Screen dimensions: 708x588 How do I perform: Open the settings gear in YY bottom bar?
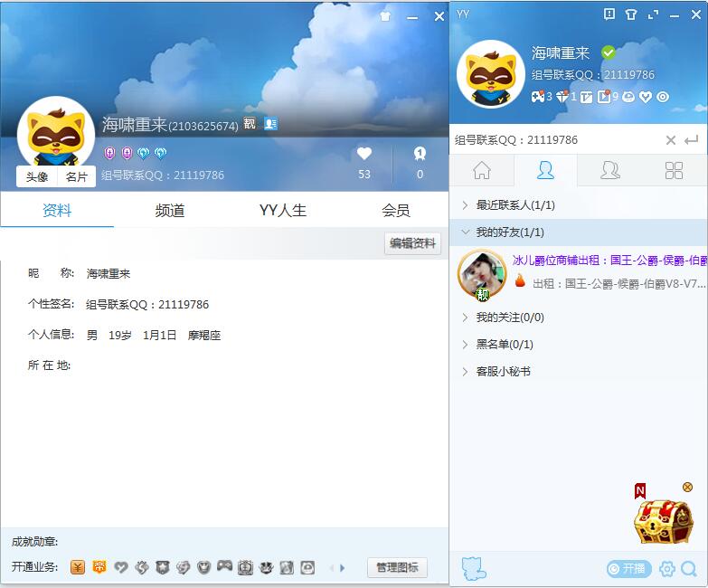[x=667, y=569]
